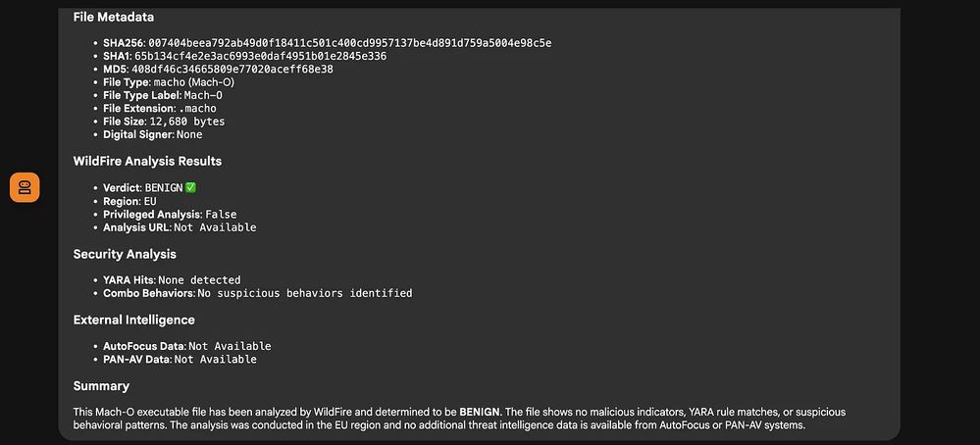Viewport: 980px width, 445px height.
Task: Click the External Intelligence heading
Action: click(x=133, y=320)
